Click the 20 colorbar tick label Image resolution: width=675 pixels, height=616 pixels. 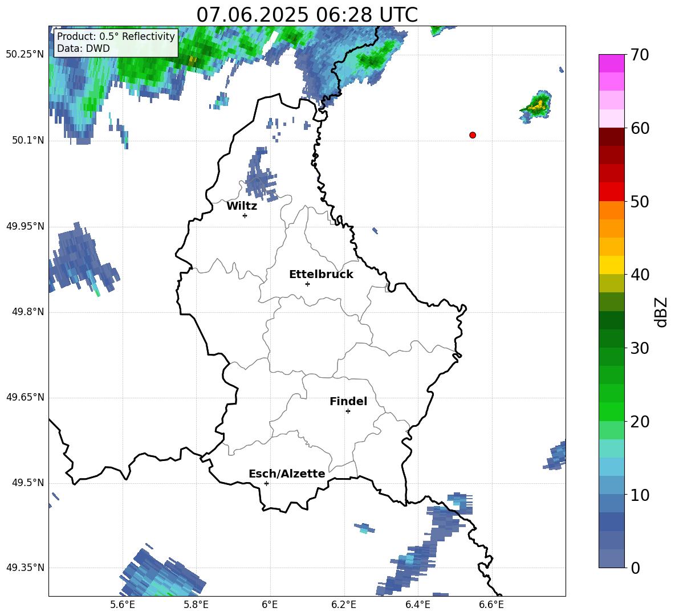tap(640, 421)
